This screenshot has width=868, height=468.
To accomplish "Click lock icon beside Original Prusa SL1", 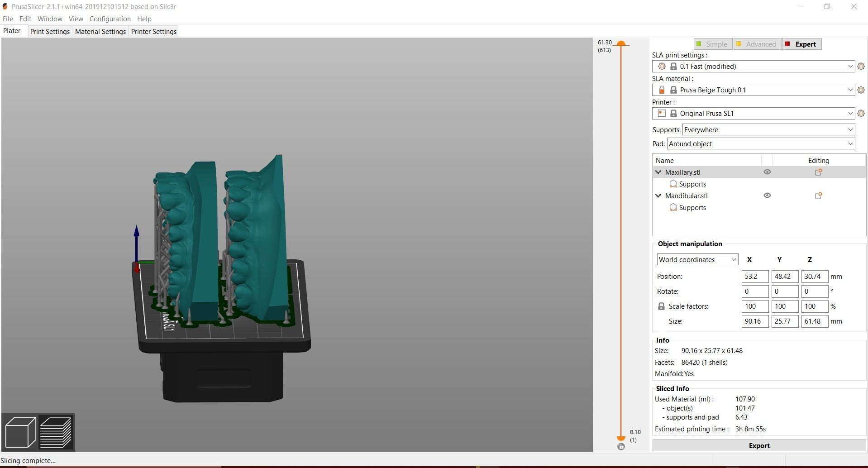I will click(673, 114).
